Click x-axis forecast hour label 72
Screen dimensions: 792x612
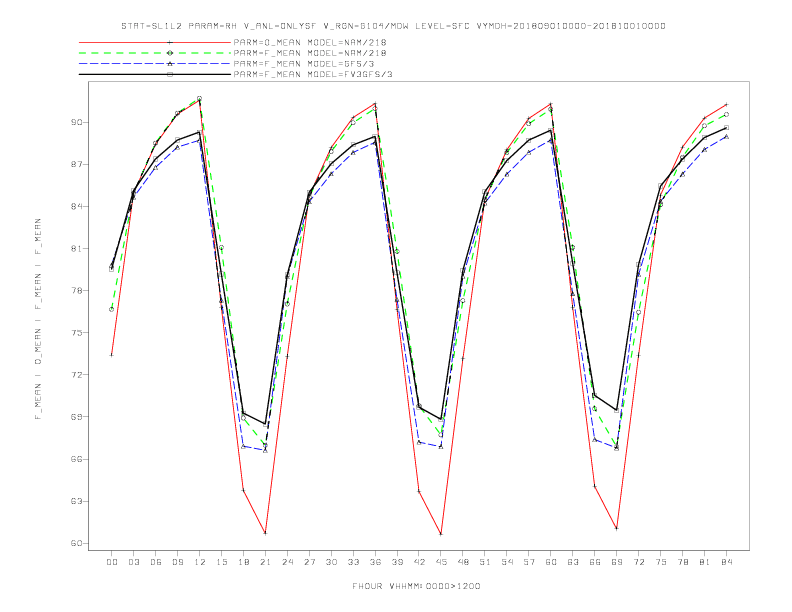(x=639, y=562)
